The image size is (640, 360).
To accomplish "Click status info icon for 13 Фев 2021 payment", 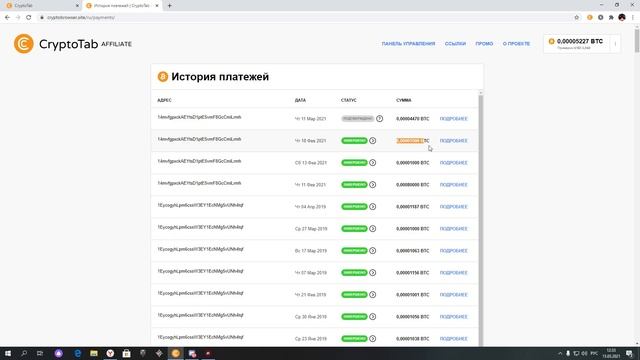I will 373,163.
